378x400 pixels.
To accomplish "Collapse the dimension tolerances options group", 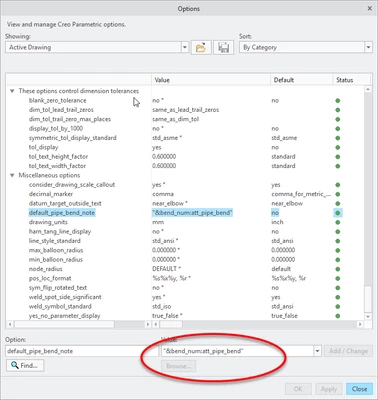I will click(12, 91).
